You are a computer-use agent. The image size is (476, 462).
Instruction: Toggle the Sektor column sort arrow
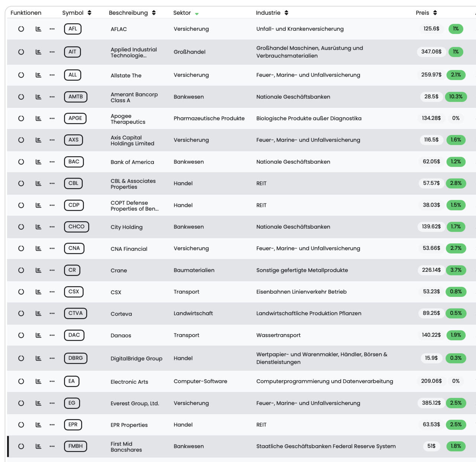197,14
